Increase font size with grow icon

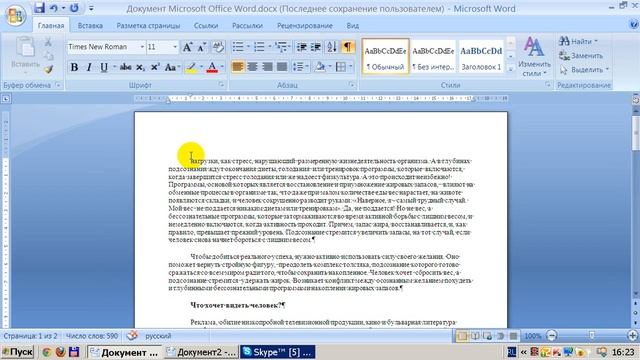coord(187,47)
